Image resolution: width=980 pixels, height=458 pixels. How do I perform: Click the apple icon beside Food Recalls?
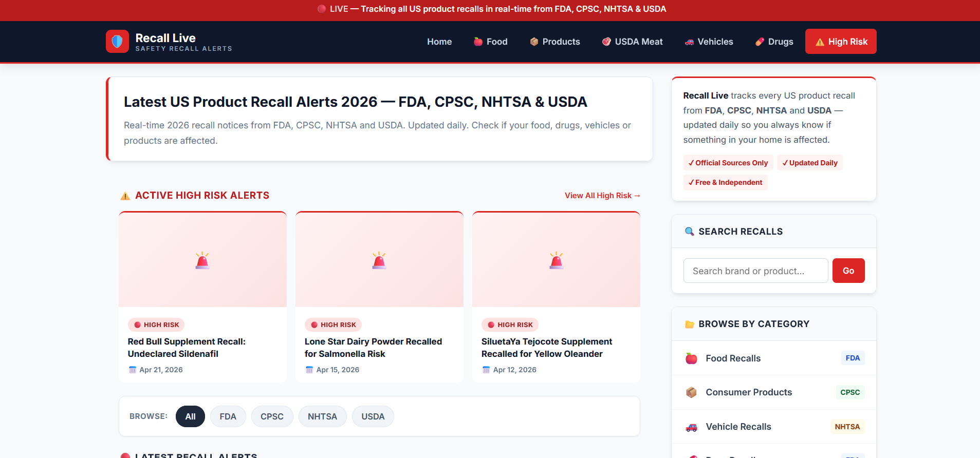pos(691,358)
